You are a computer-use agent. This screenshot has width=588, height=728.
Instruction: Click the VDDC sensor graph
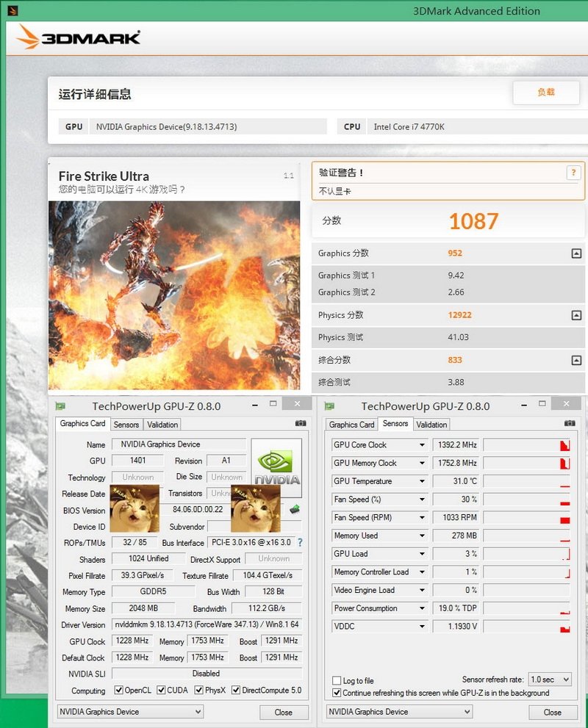[527, 627]
